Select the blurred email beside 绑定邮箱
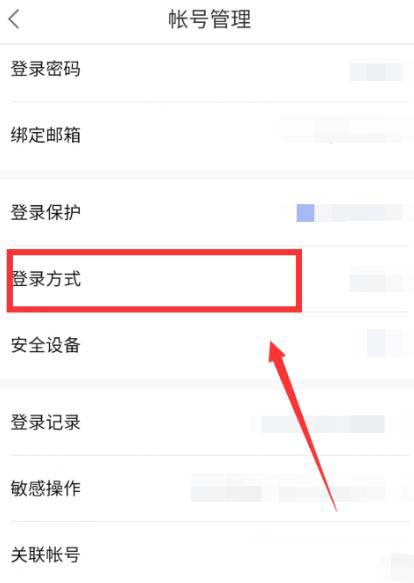 coord(342,130)
